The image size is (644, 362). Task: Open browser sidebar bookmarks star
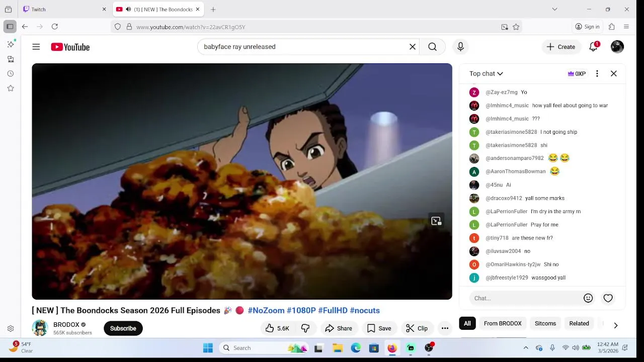(x=11, y=88)
